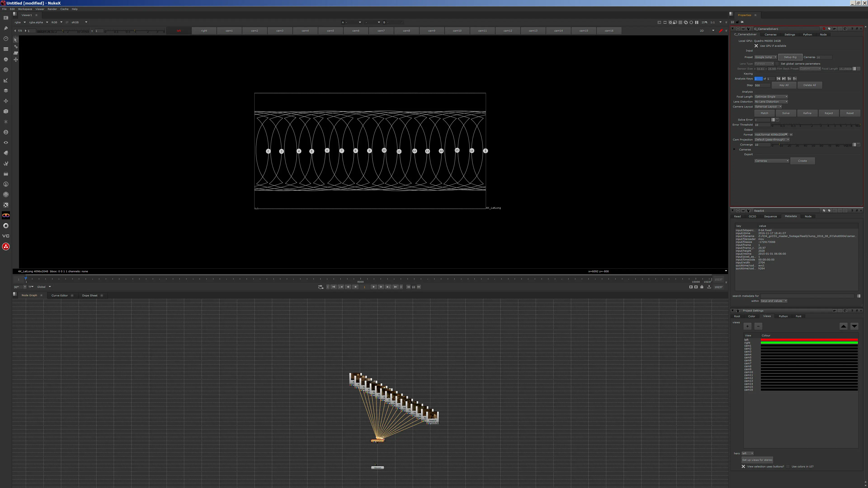
Task: Toggle the timeline lock icon
Action: [x=702, y=287]
